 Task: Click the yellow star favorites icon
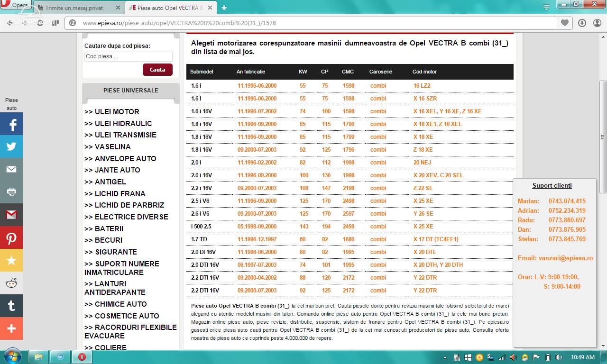tap(11, 260)
